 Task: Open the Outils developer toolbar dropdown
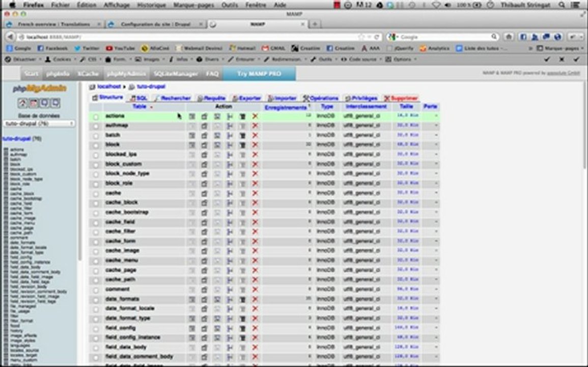pyautogui.click(x=324, y=59)
